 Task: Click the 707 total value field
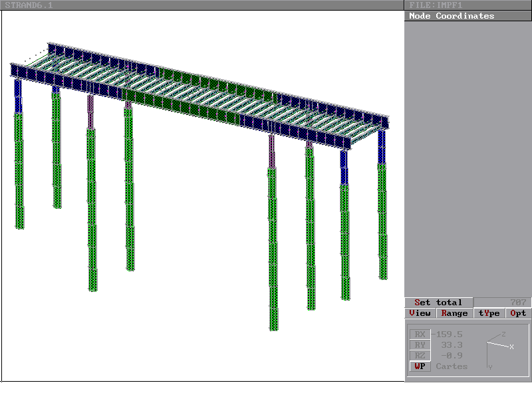click(518, 303)
